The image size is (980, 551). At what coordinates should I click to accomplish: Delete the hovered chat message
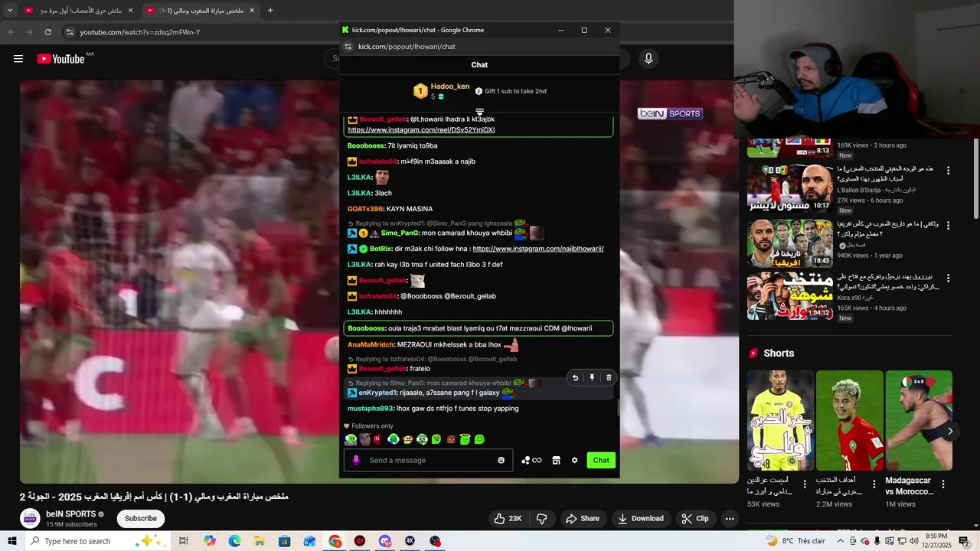[x=609, y=378]
